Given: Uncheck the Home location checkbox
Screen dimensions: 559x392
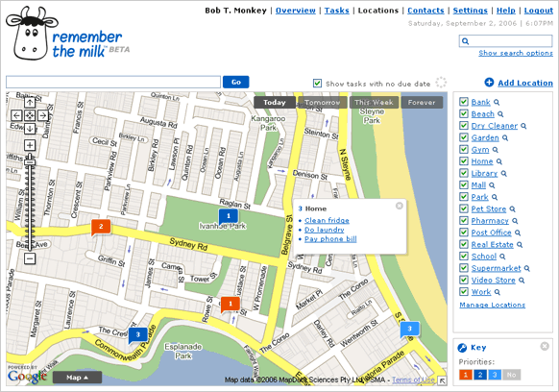Looking at the screenshot, I should (x=464, y=160).
